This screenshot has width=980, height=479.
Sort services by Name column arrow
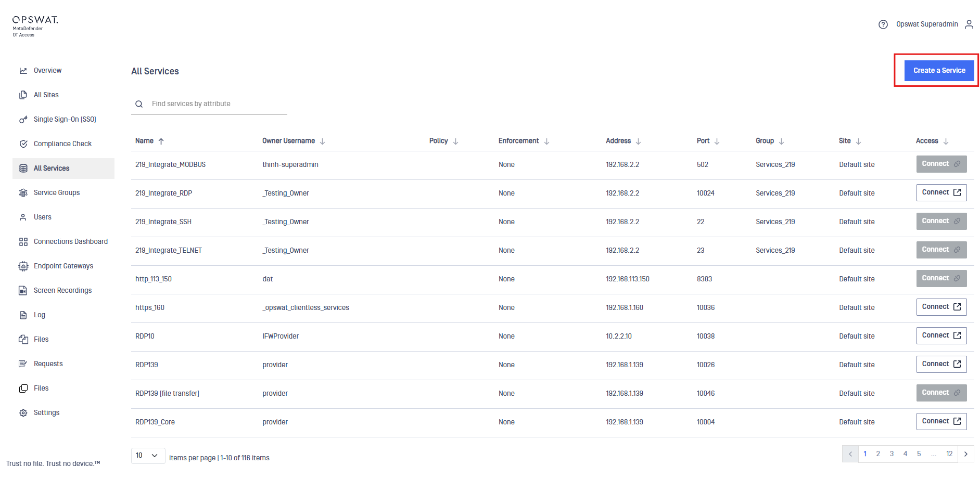click(161, 141)
